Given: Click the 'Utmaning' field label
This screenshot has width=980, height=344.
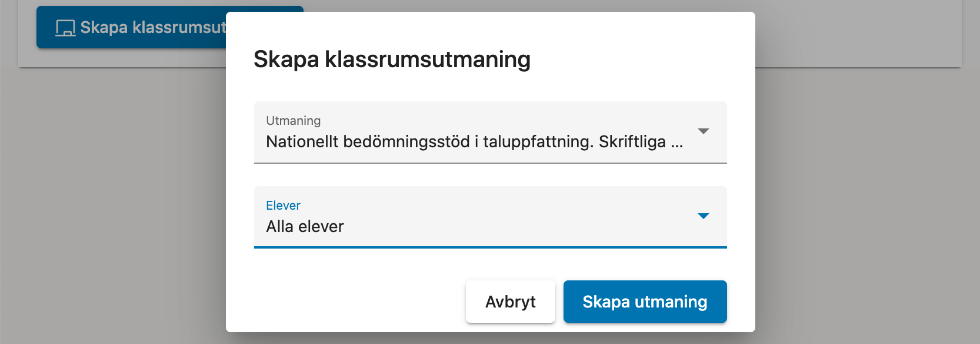Looking at the screenshot, I should coord(294,121).
